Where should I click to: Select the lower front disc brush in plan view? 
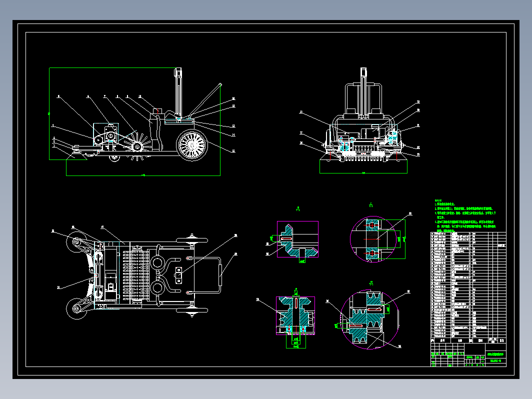[x=76, y=308]
